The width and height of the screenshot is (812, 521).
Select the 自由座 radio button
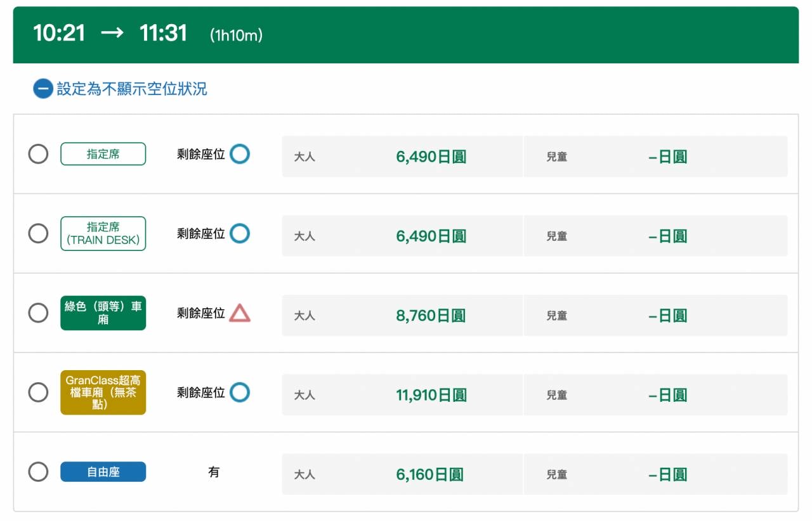(39, 472)
